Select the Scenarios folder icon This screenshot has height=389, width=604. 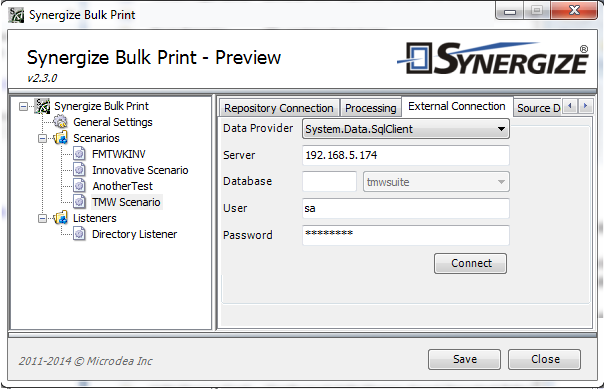(60, 138)
